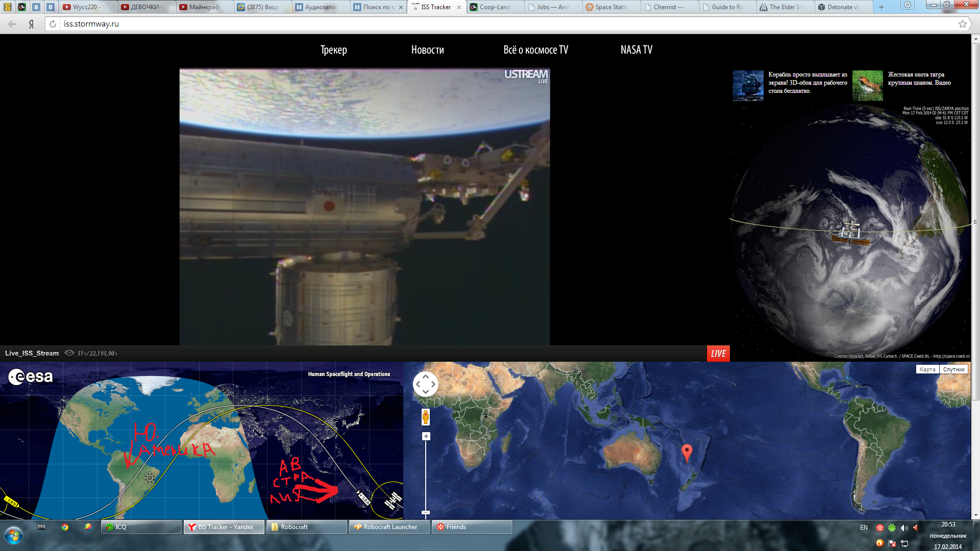Open the clock showing 20:53

point(948,524)
